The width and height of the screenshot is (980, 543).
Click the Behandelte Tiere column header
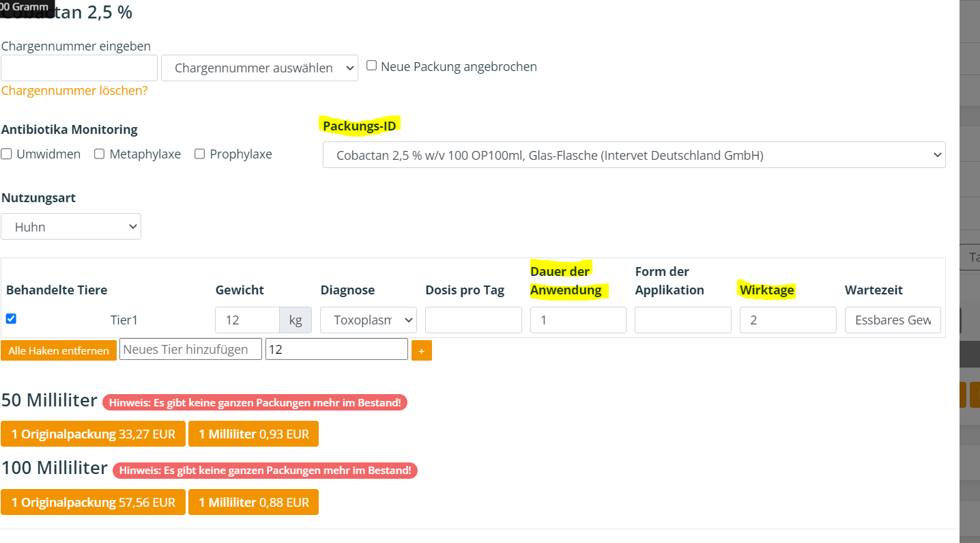pyautogui.click(x=57, y=290)
